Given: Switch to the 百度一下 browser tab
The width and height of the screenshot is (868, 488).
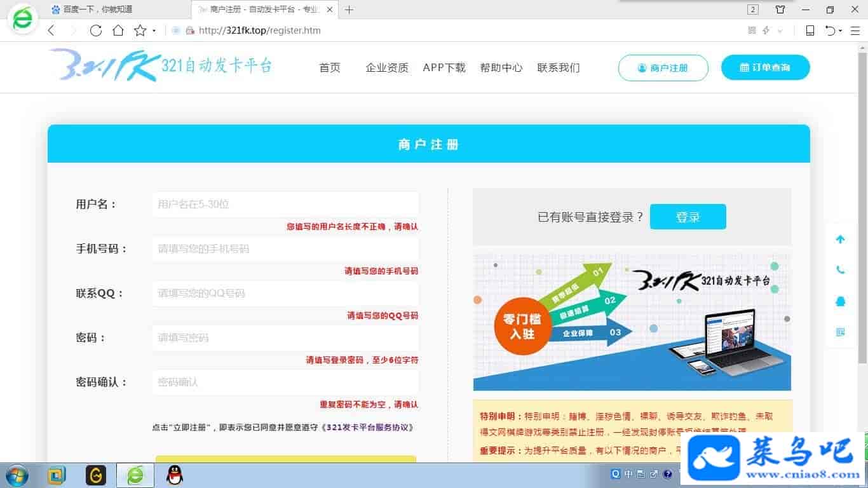Looking at the screenshot, I should click(102, 10).
